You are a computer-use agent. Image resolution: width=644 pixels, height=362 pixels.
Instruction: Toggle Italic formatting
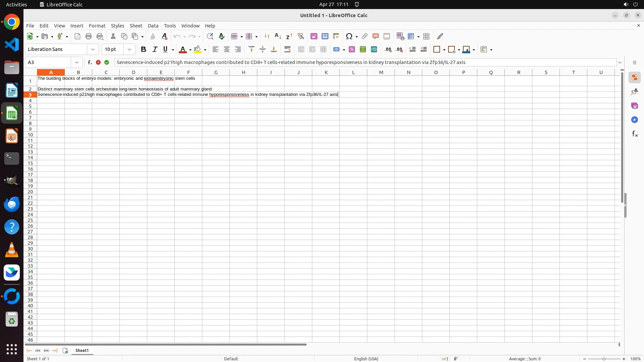[155, 50]
